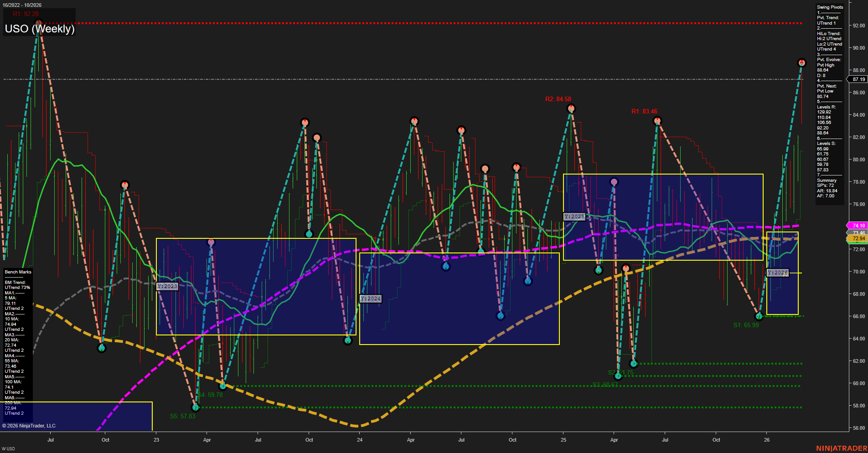Select the Y:2026 year box label
This screenshot has height=453, width=868.
(x=778, y=273)
